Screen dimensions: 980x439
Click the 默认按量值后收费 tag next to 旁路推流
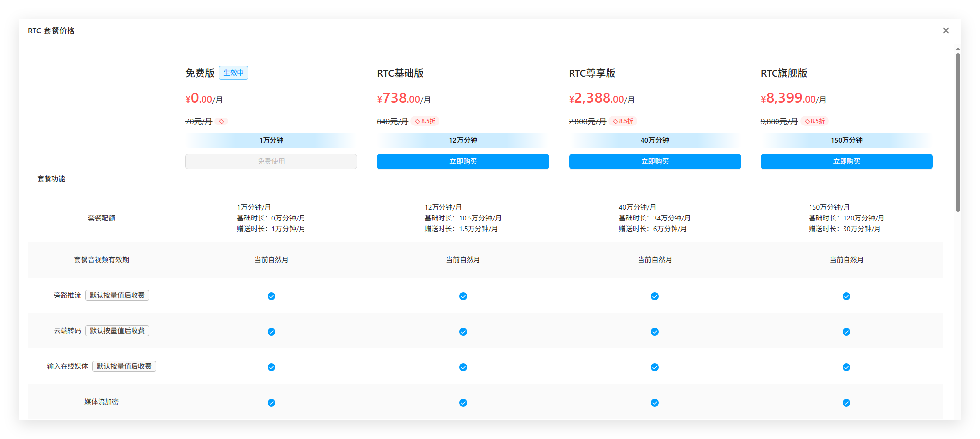[x=117, y=295]
